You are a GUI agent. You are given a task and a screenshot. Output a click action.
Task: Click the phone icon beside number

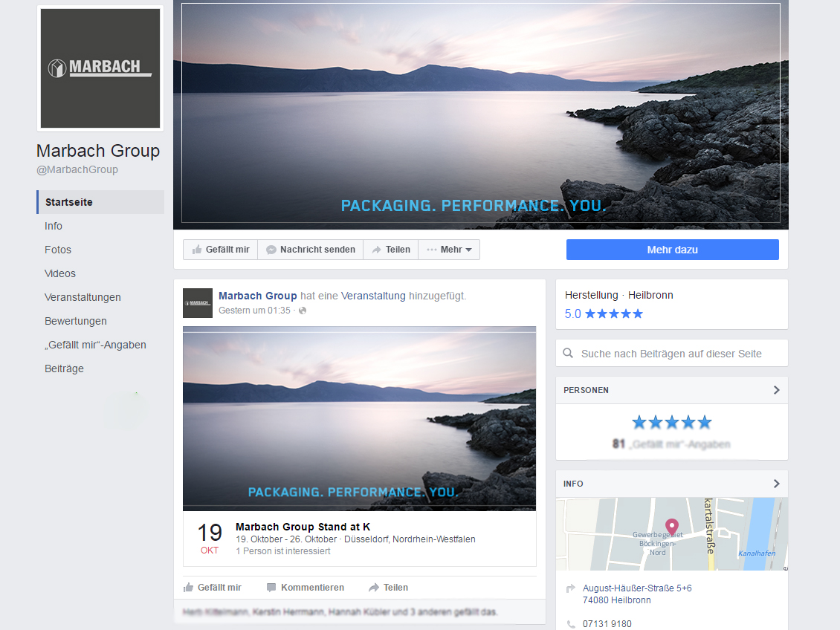[x=571, y=624]
